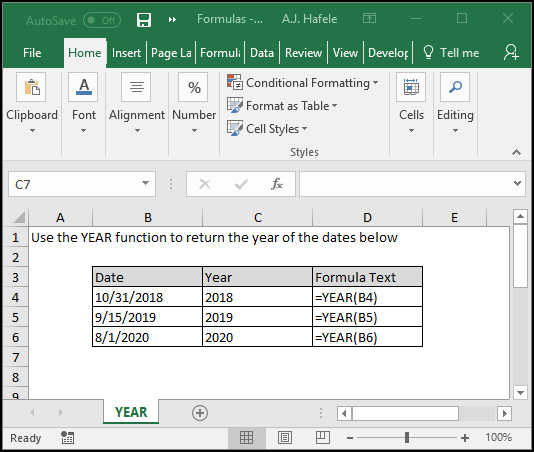Click the Tell me search box
This screenshot has height=452, width=534.
coord(451,53)
